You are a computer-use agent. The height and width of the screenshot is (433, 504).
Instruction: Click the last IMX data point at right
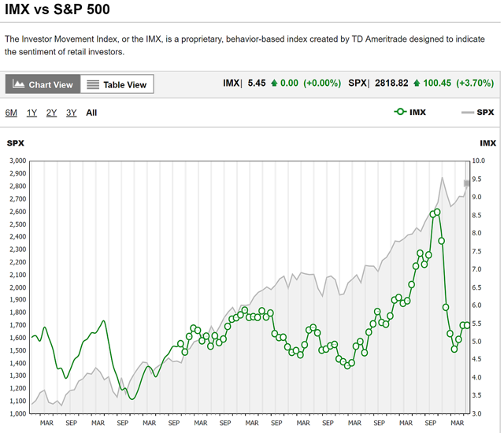467,325
